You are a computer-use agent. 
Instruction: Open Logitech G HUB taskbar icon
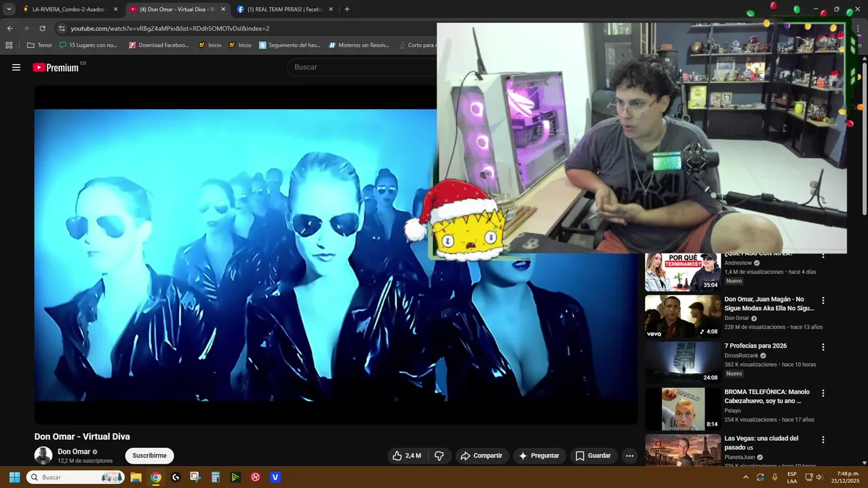tap(176, 477)
